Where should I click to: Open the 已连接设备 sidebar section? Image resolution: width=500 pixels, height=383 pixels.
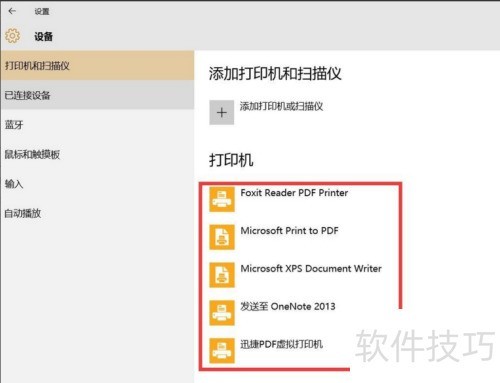click(97, 95)
